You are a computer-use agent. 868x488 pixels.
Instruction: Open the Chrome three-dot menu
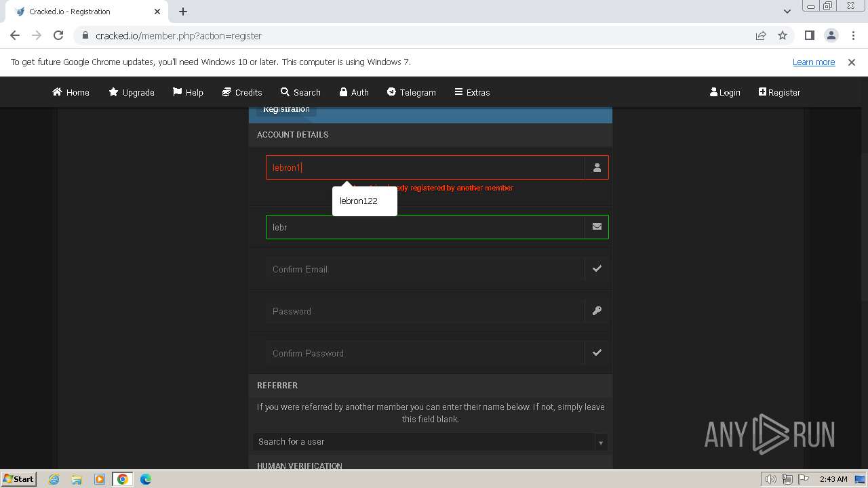click(x=852, y=35)
